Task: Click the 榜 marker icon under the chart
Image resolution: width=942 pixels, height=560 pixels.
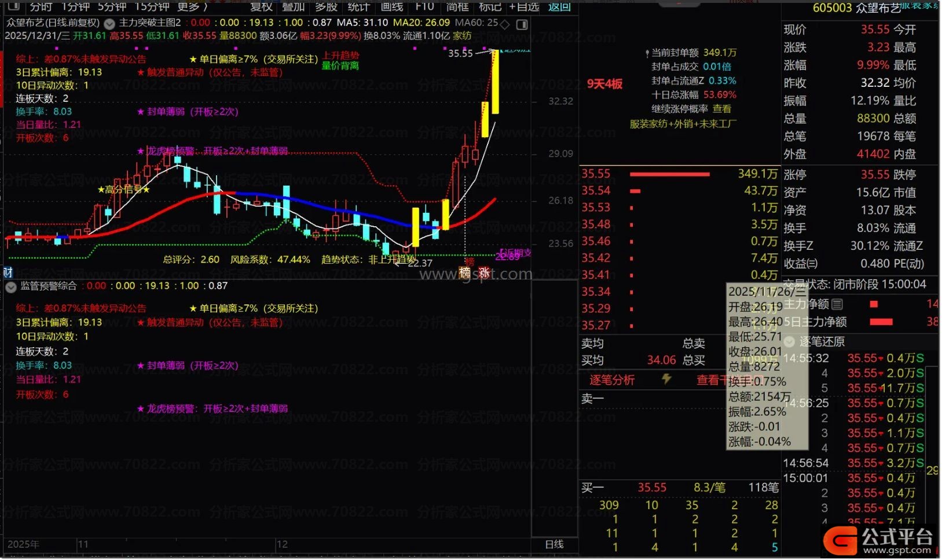Action: click(465, 272)
